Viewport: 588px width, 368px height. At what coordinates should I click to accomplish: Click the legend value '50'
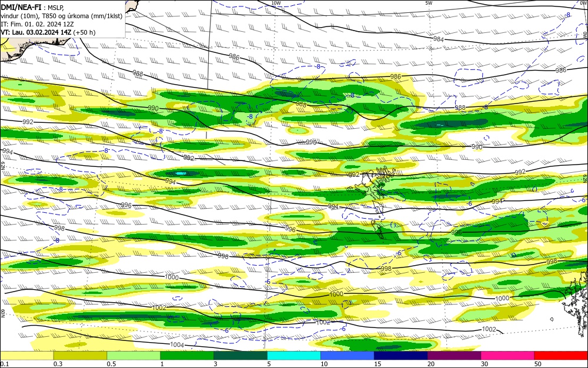tap(538, 364)
